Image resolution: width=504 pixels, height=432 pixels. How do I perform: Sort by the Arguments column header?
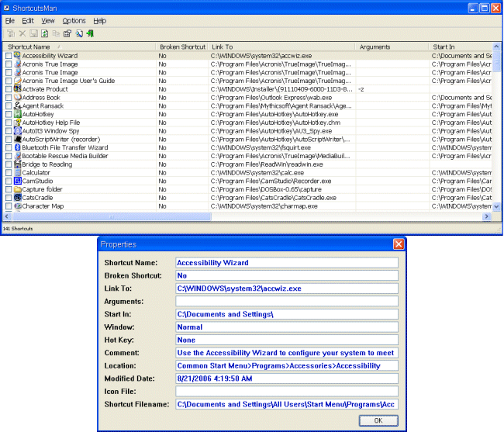(x=392, y=47)
